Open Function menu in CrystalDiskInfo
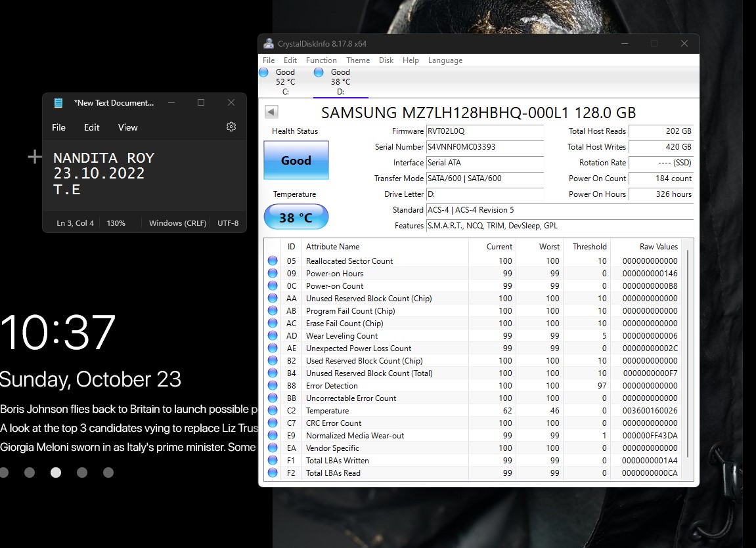Viewport: 756px width, 548px height. (321, 60)
